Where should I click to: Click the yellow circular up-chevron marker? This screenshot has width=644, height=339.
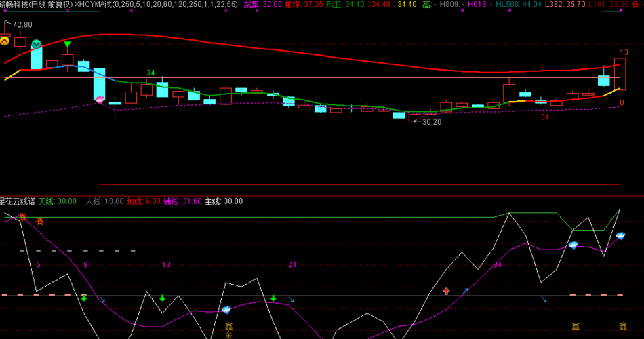point(5,41)
